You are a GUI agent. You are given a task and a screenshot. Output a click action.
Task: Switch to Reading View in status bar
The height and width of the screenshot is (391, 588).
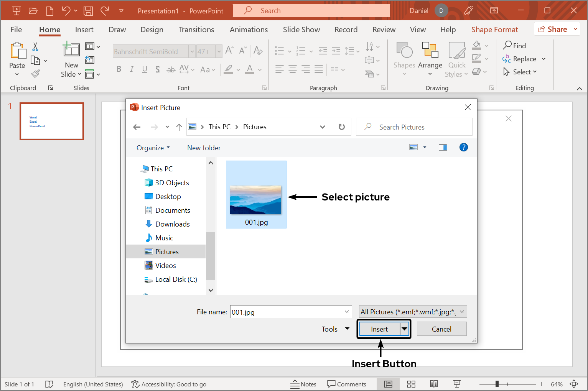(434, 384)
